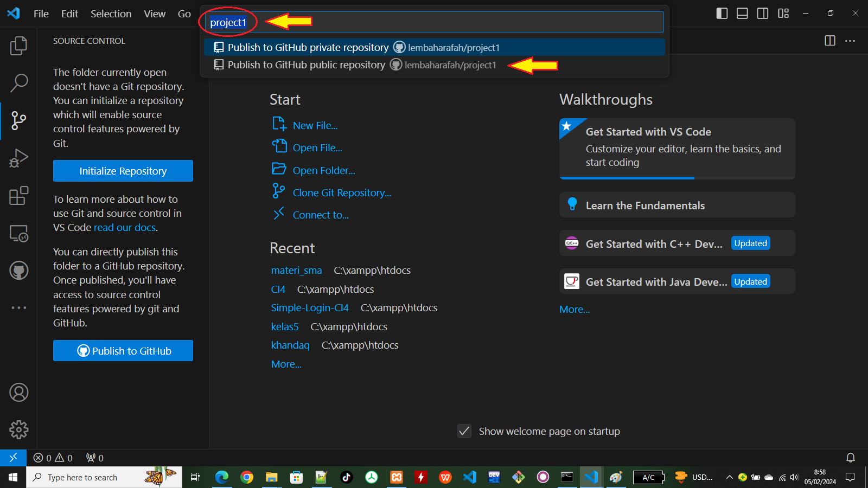868x488 pixels.
Task: Click New File... on welcome page
Action: pyautogui.click(x=315, y=126)
